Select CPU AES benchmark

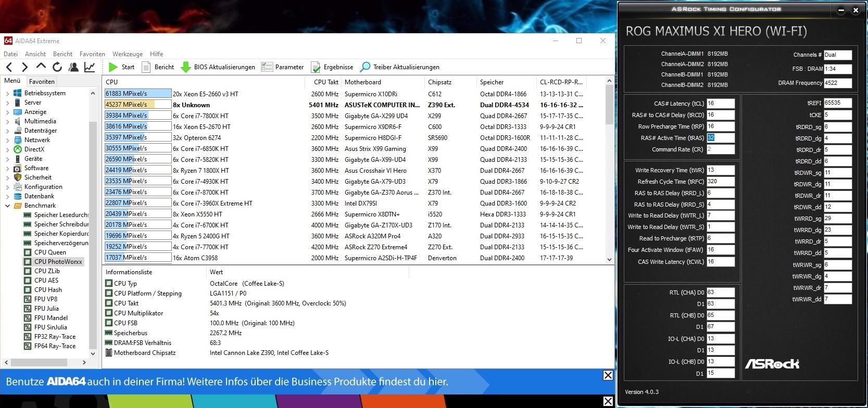click(46, 280)
